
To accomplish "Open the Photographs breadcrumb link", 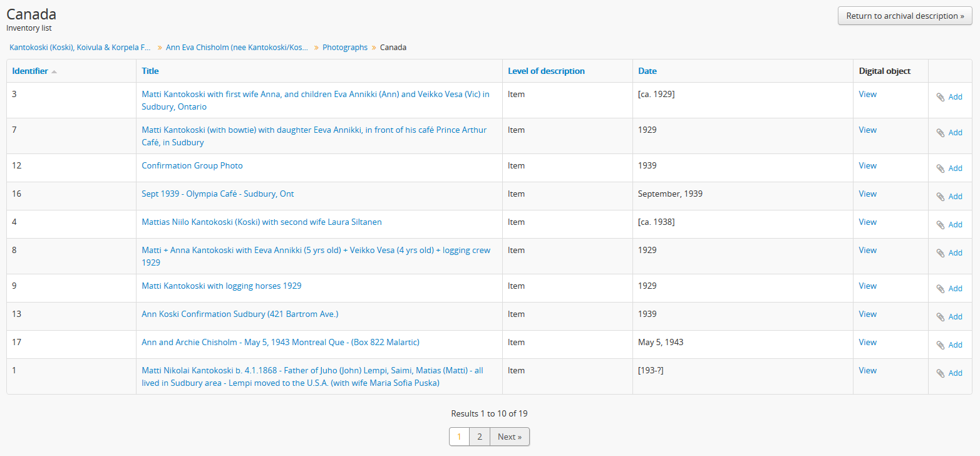I will (345, 48).
